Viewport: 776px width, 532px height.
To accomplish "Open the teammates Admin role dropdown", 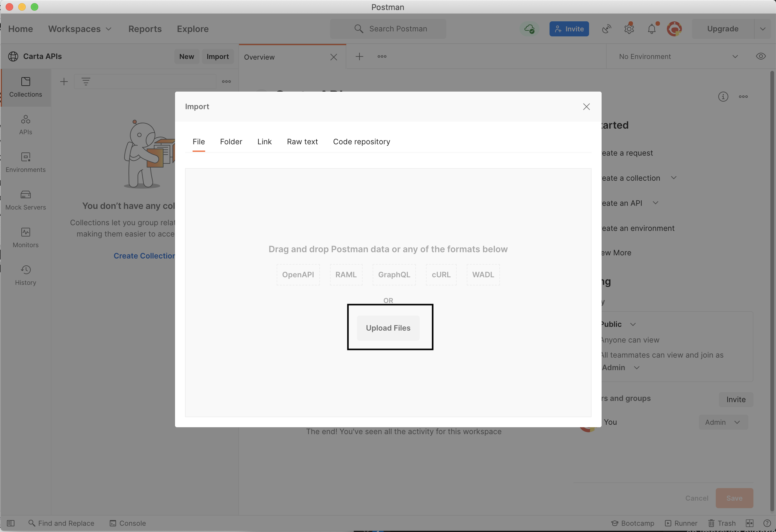I will 621,368.
